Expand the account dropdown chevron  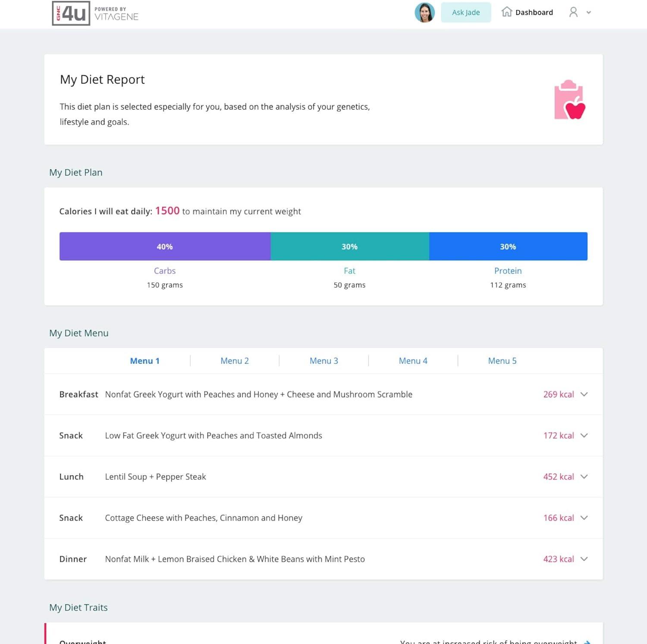[x=588, y=13]
